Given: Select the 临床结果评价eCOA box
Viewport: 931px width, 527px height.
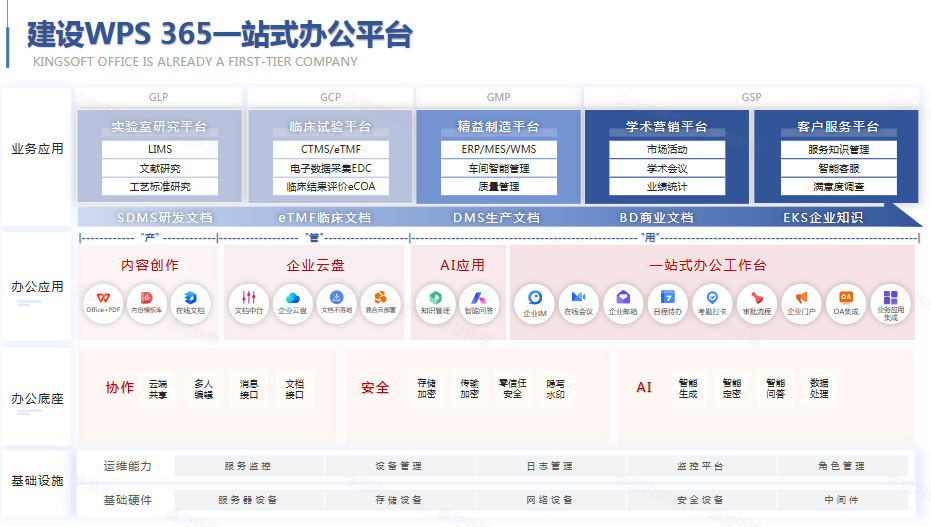Looking at the screenshot, I should click(x=331, y=186).
